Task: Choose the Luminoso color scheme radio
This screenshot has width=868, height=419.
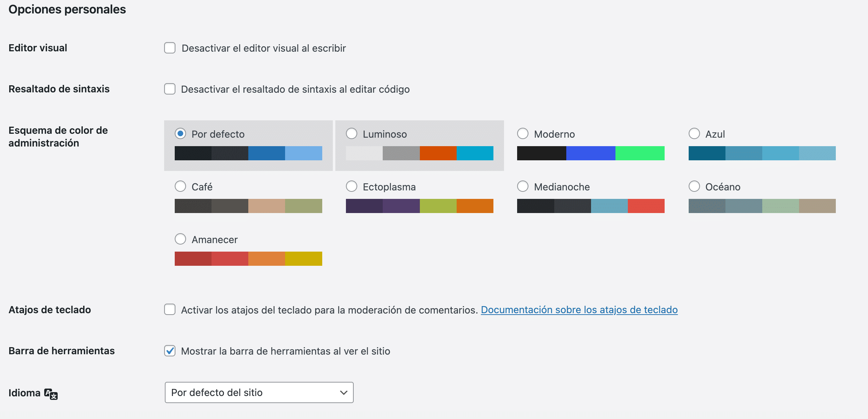Action: click(352, 134)
